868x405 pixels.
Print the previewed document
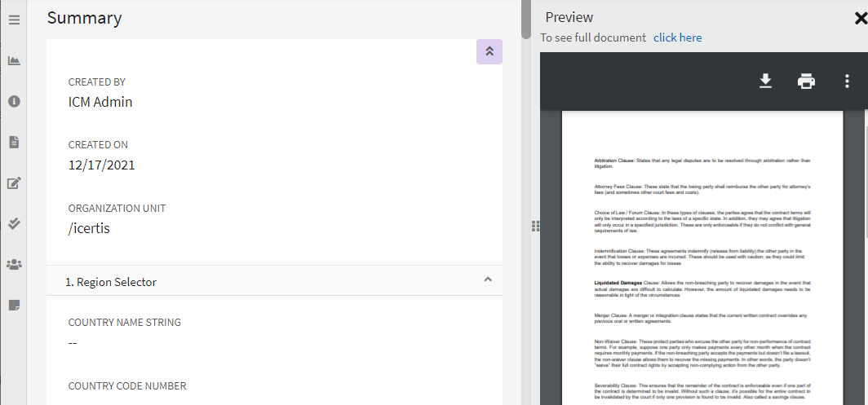tap(806, 81)
